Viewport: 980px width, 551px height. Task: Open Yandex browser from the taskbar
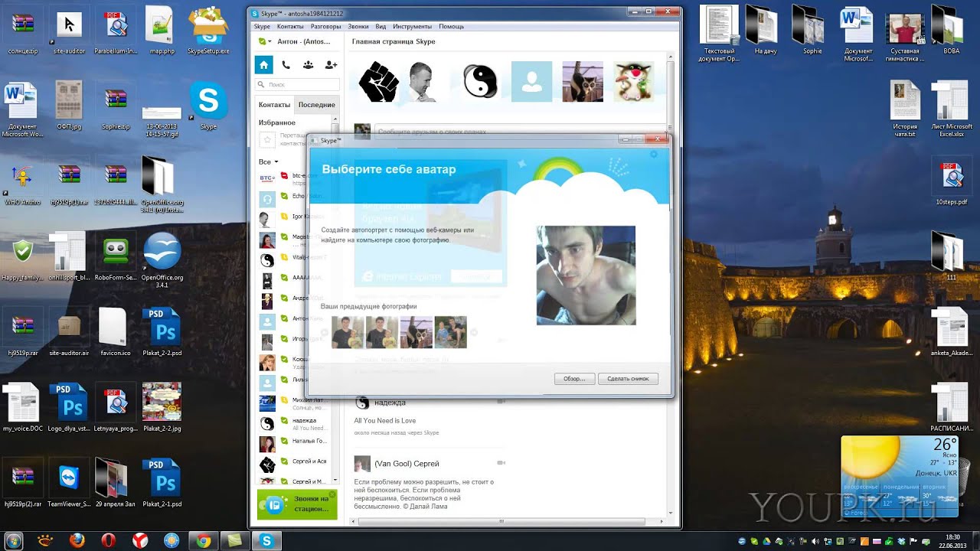tap(140, 540)
